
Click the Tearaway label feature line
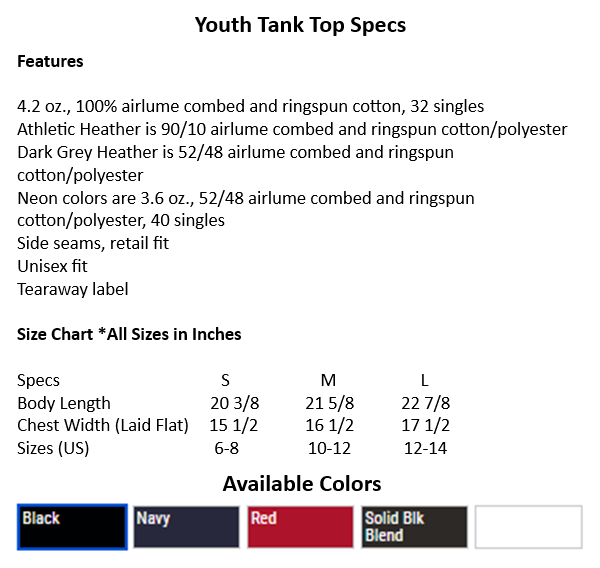[x=73, y=289]
